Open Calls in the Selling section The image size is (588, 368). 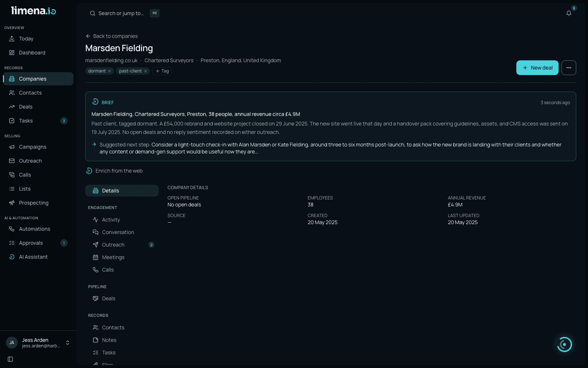click(x=38, y=175)
